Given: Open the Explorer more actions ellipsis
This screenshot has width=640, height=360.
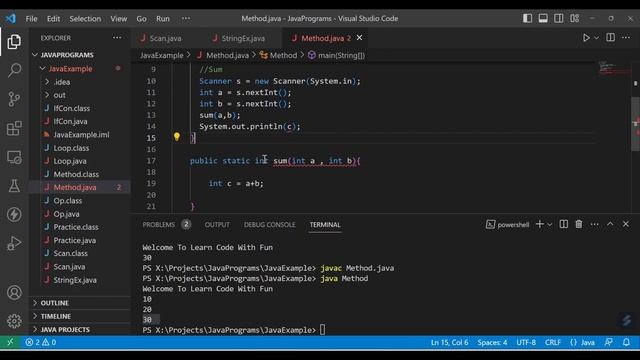Looking at the screenshot, I should pos(117,38).
